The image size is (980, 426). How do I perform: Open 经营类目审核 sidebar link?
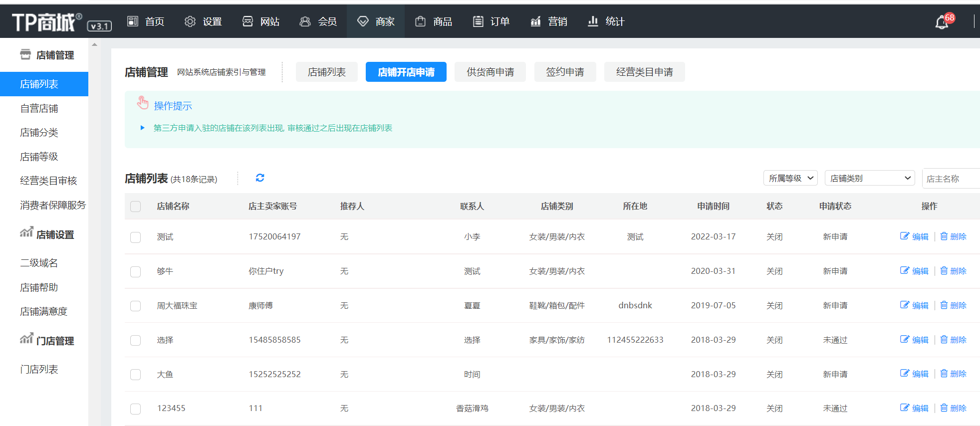coord(48,181)
